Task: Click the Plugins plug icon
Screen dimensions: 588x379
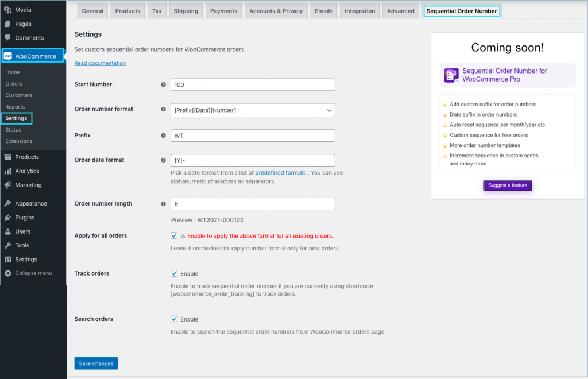Action: point(7,218)
